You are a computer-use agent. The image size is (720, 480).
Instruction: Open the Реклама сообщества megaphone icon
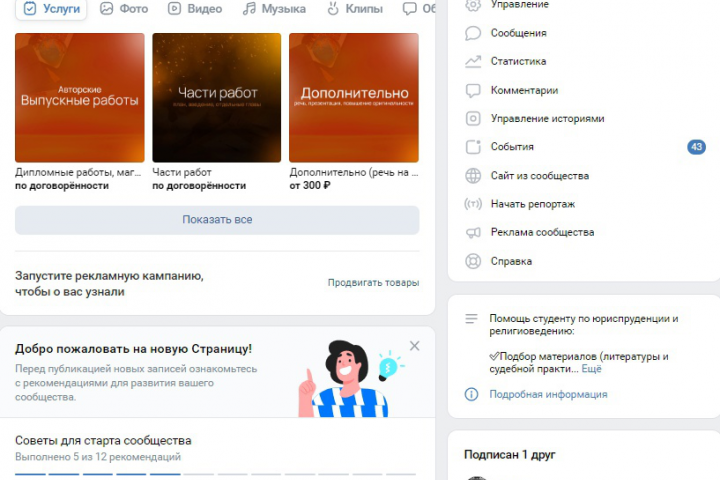[472, 232]
